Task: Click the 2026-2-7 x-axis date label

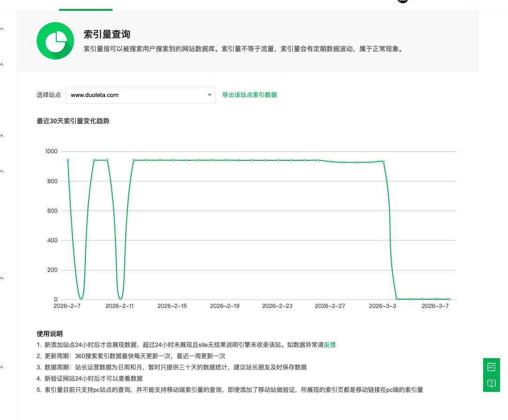Action: click(x=67, y=306)
